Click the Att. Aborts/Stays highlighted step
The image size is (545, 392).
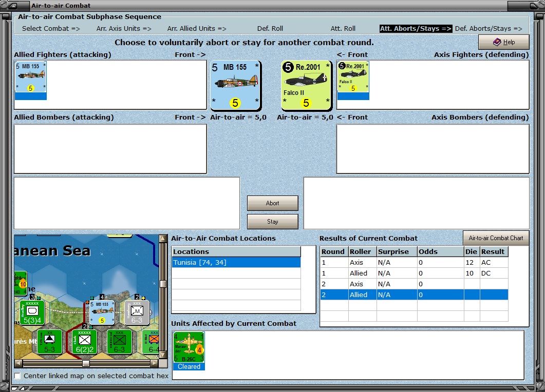pyautogui.click(x=416, y=28)
